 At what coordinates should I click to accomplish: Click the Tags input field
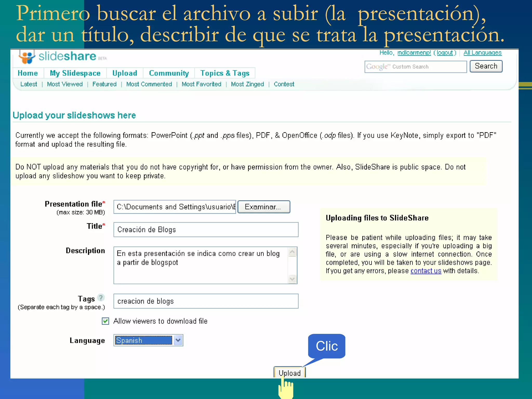(206, 301)
